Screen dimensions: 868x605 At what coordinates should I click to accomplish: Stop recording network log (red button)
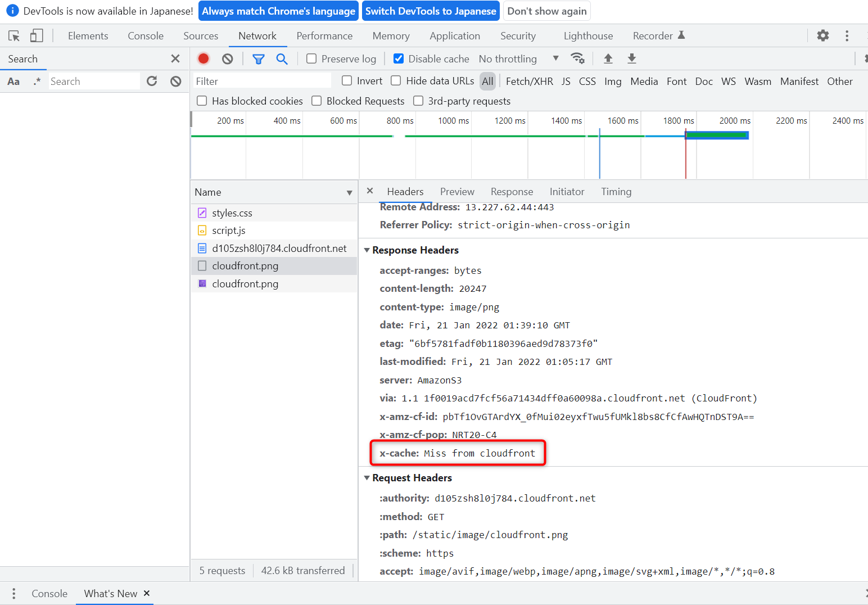tap(204, 58)
